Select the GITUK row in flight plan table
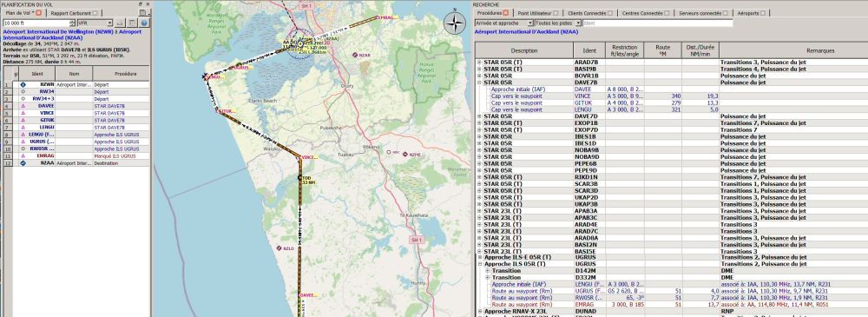This screenshot has width=868, height=317. coord(76,120)
